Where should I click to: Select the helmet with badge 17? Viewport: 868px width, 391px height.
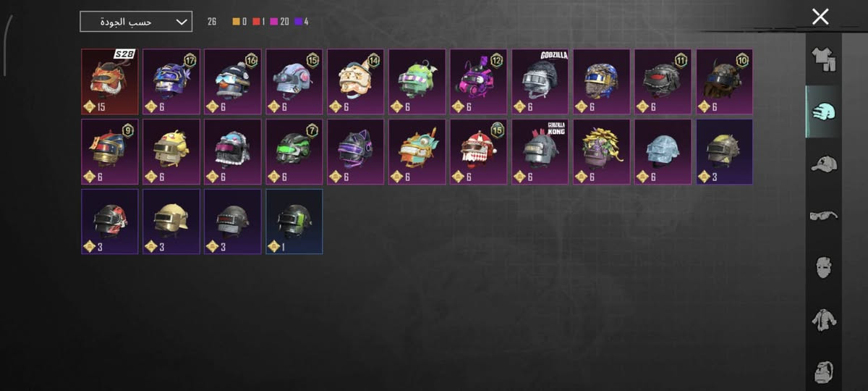171,82
